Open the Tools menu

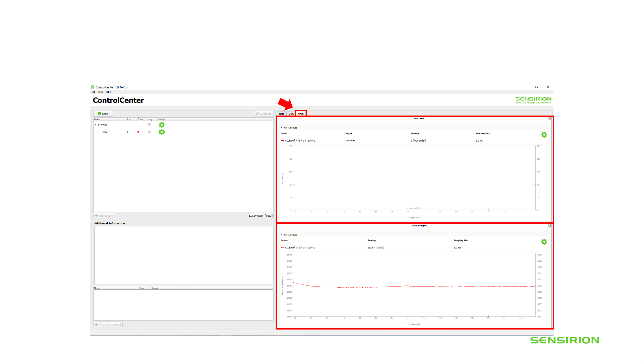101,92
